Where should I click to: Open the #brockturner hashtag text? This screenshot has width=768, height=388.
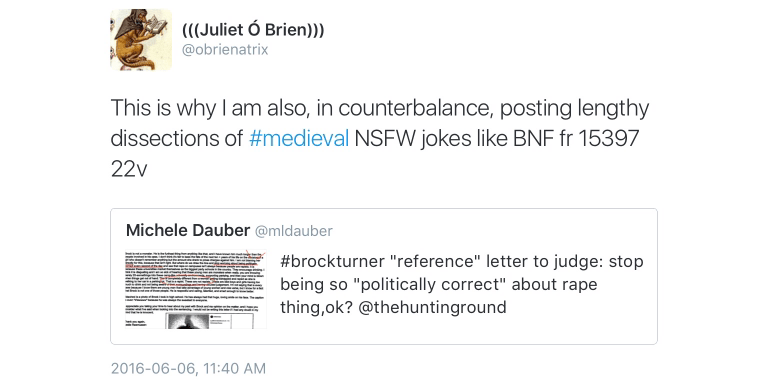click(x=332, y=261)
